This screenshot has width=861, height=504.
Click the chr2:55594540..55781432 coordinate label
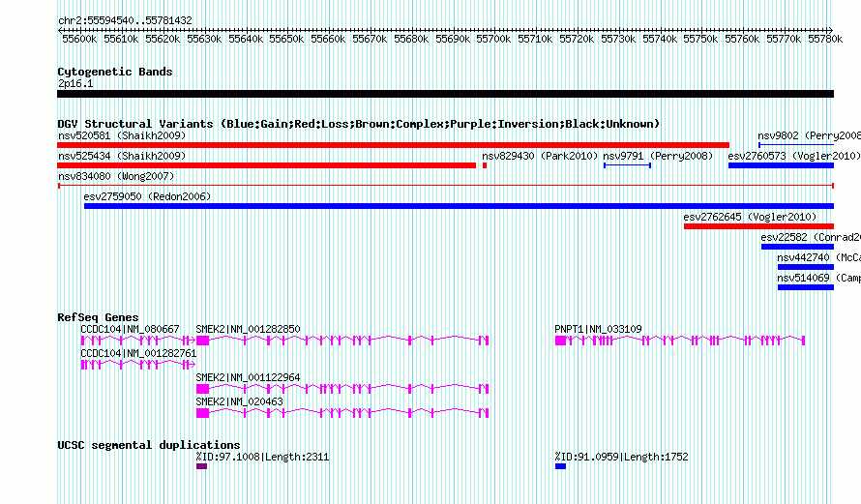(125, 21)
